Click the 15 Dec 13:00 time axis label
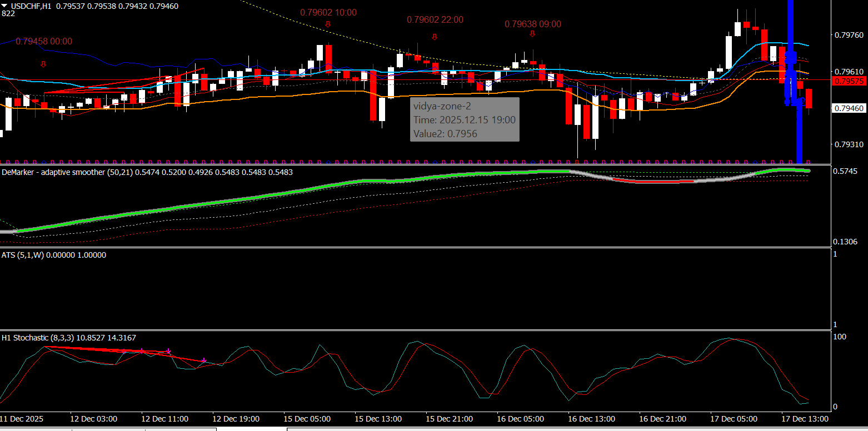 tap(378, 419)
